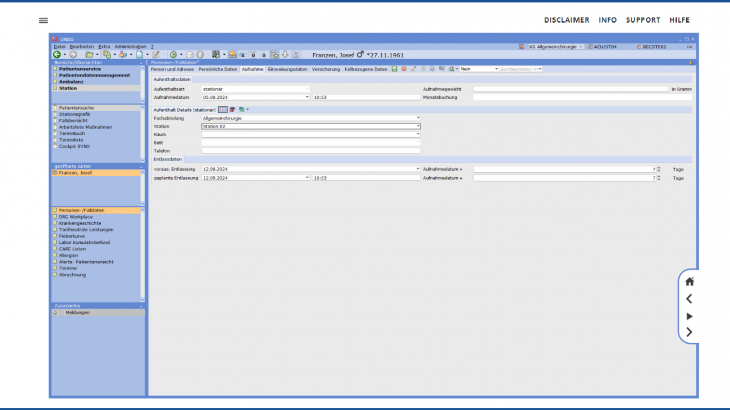Image resolution: width=730 pixels, height=410 pixels.
Task: Go to next slide with right chevron
Action: click(x=689, y=332)
